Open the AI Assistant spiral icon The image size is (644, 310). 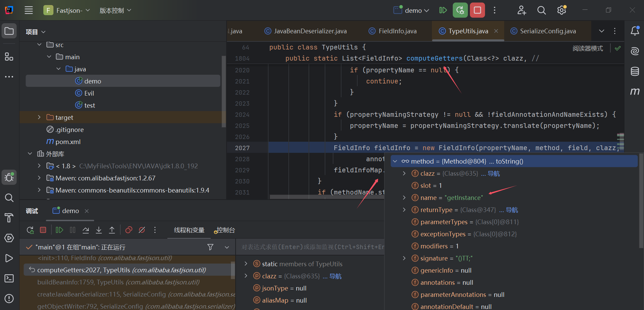click(635, 51)
